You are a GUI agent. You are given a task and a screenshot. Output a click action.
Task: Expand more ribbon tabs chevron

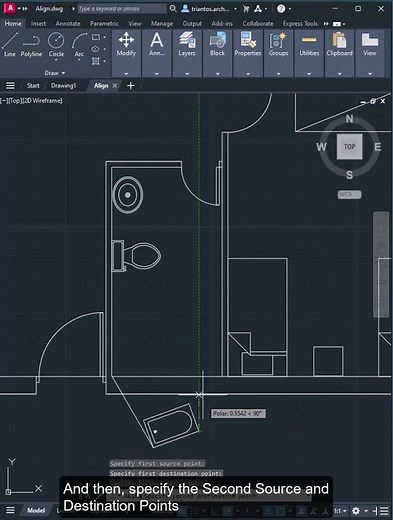326,24
